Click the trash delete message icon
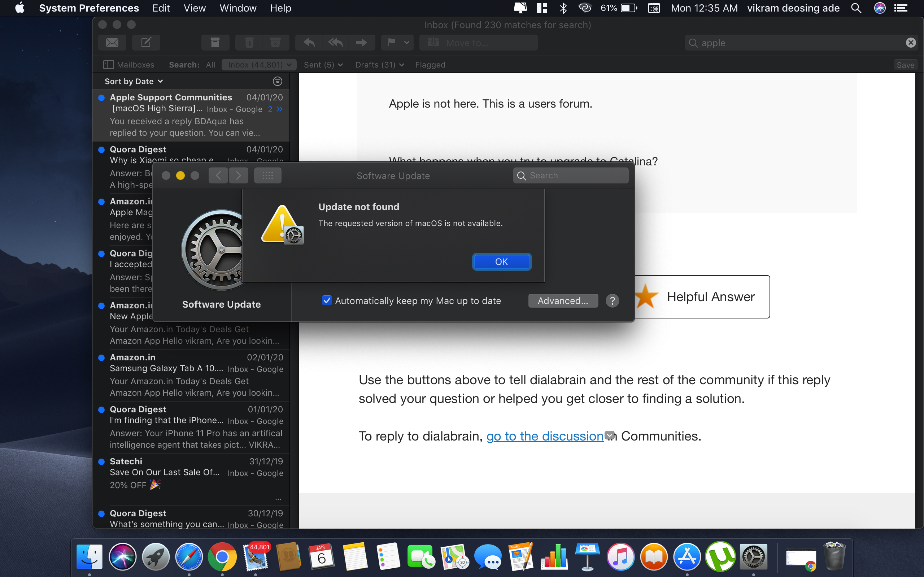 point(249,42)
